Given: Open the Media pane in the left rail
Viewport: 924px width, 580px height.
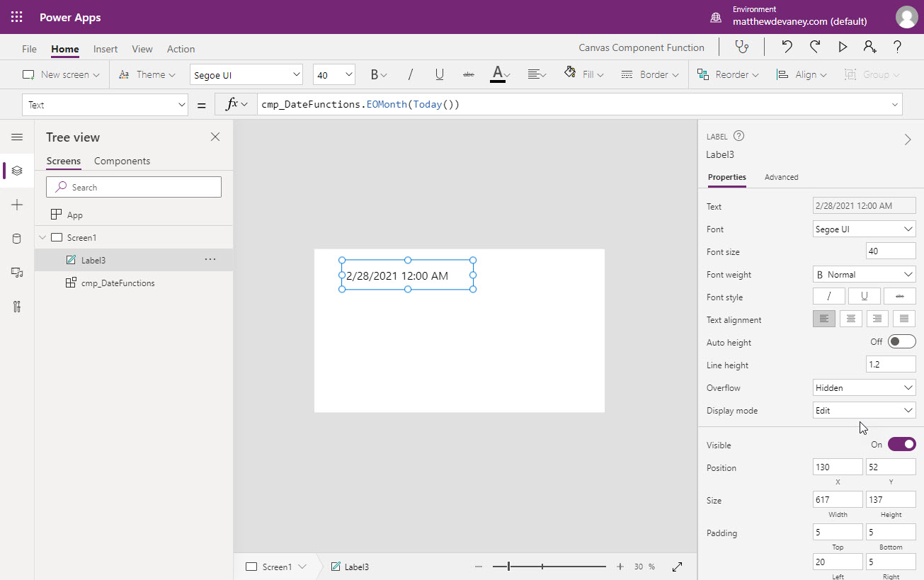Looking at the screenshot, I should 18,272.
